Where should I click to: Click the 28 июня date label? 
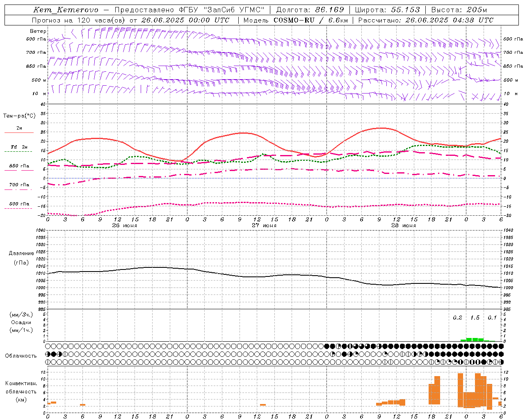(x=403, y=225)
